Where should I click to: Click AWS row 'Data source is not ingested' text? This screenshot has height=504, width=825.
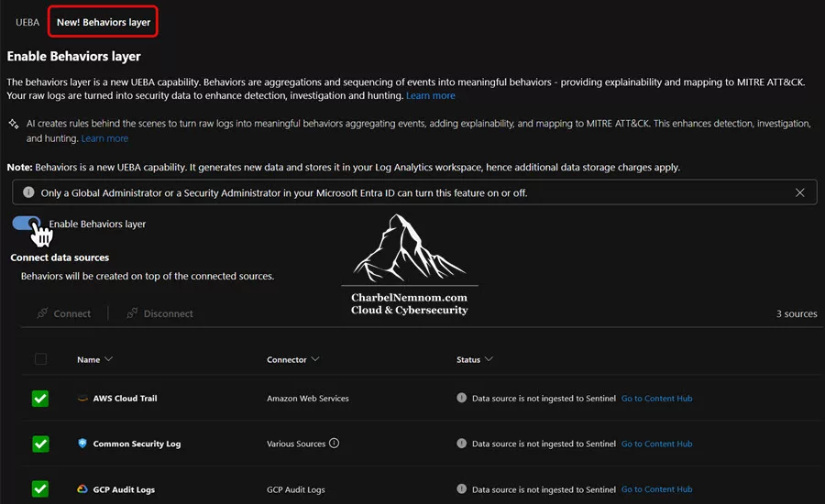pyautogui.click(x=544, y=399)
